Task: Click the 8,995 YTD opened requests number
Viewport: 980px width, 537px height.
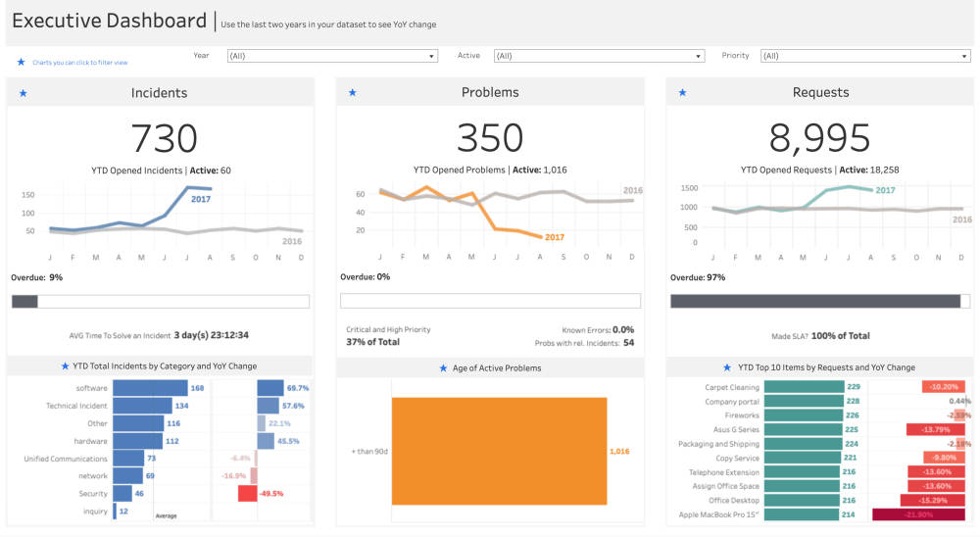Action: 819,137
